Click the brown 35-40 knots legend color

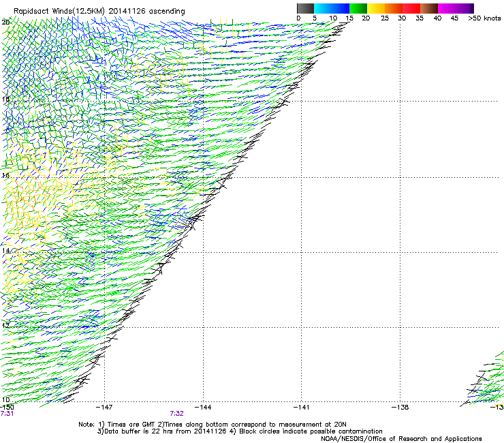429,8
